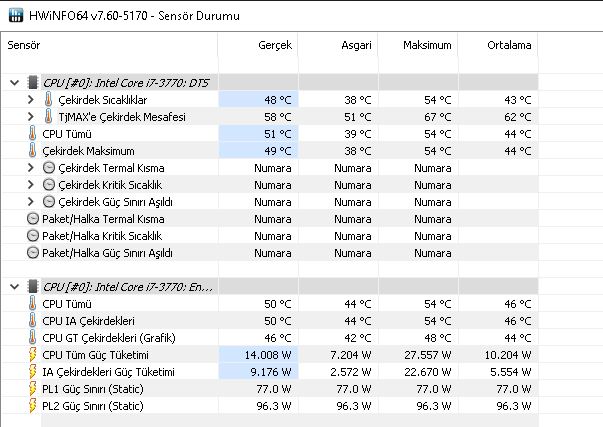Click the clock icon beside Çekirdek Termal Kısma
Viewport: 603px width, 427px height.
click(x=48, y=168)
